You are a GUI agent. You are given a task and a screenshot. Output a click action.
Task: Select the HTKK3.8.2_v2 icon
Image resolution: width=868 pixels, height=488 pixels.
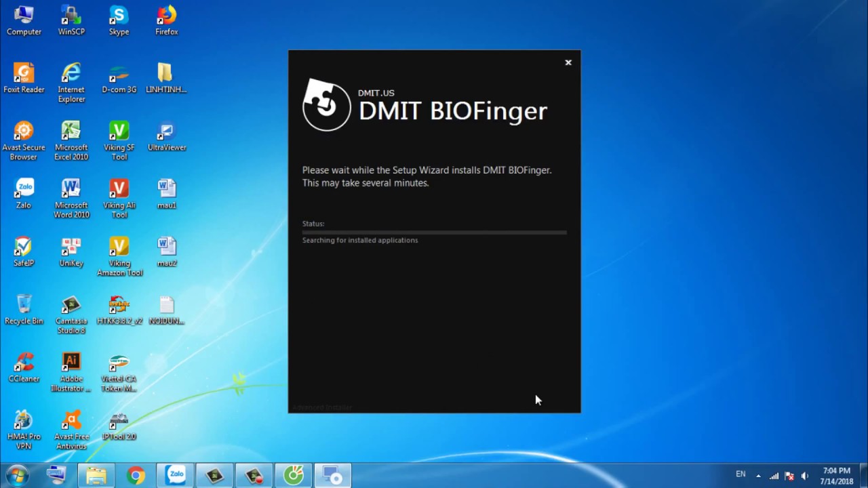(x=119, y=309)
